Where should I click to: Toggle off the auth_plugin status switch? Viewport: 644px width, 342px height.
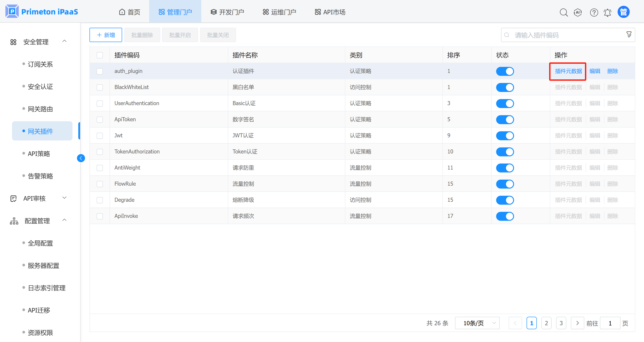coord(505,71)
